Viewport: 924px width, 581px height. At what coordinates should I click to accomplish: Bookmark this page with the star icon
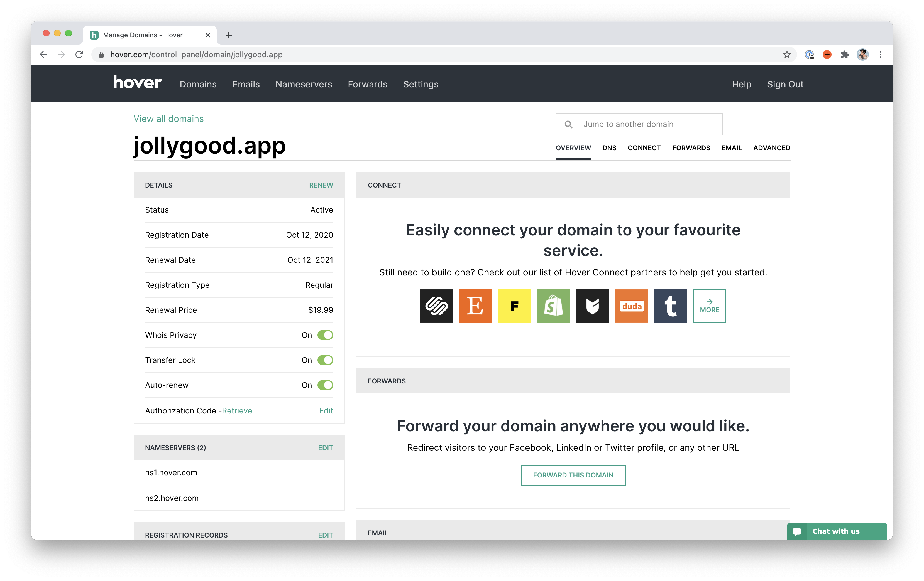point(787,55)
